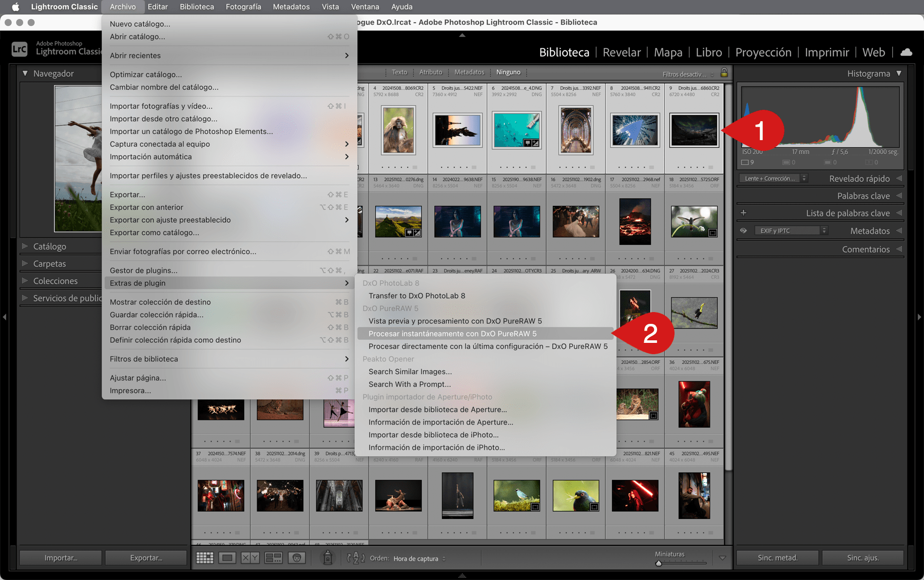The width and height of the screenshot is (924, 580).
Task: Choose Procesar instantáneamente con DxO PureRAW 5
Action: pos(485,334)
